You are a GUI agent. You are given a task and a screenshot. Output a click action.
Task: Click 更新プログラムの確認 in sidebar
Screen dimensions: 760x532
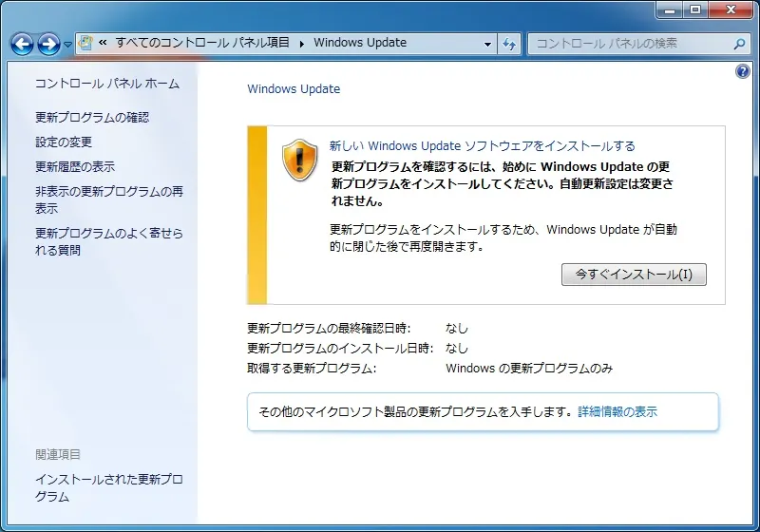[92, 117]
